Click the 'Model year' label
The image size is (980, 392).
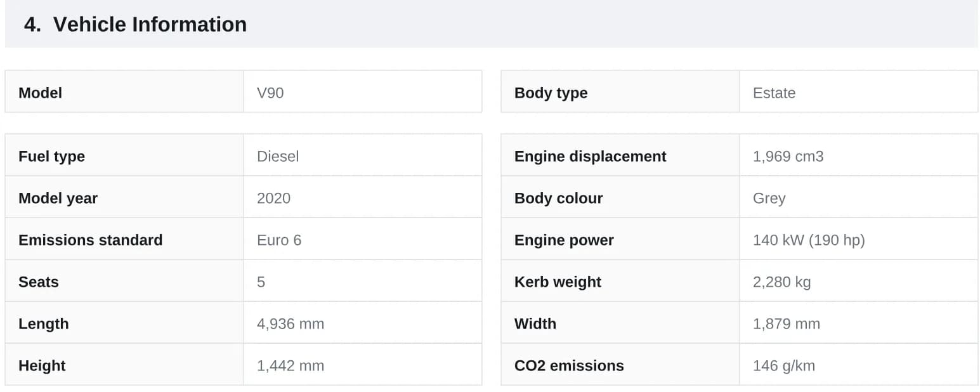[x=58, y=198]
